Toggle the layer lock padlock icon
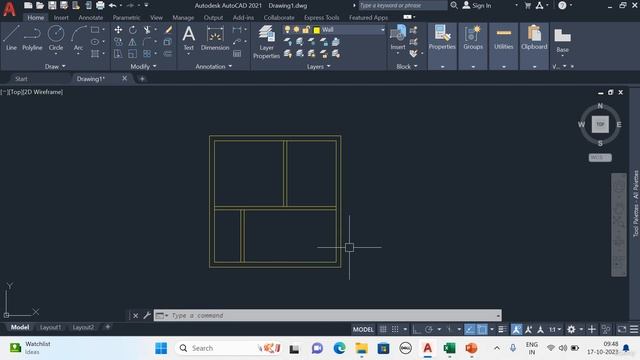 (306, 30)
